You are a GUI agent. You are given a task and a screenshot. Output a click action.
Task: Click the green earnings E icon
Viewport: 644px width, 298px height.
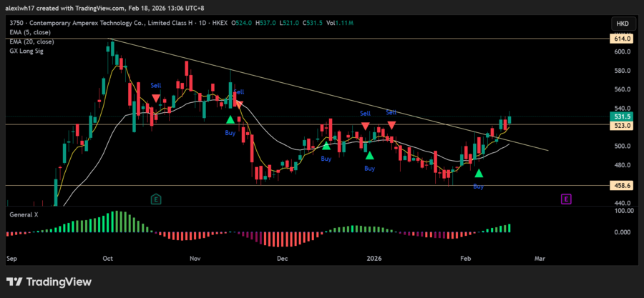click(156, 198)
